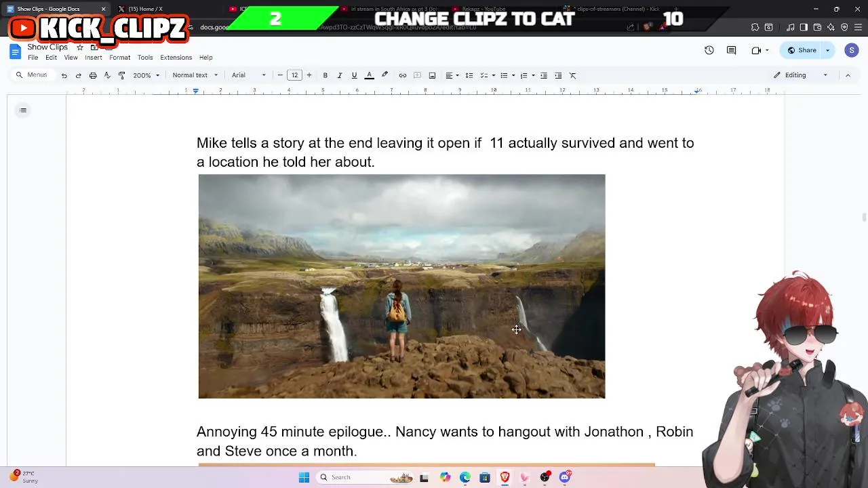Show the document outline panel
868x488 pixels.
click(x=23, y=110)
